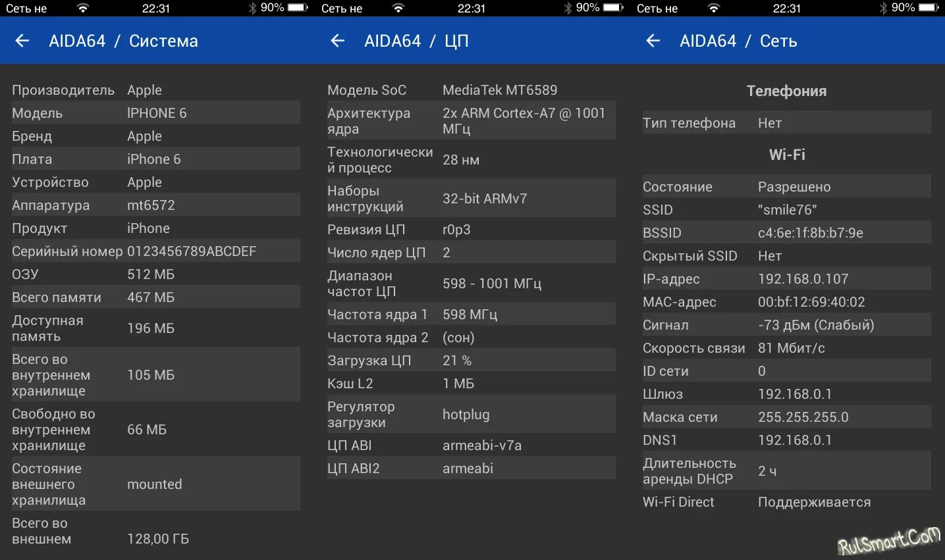Select the Технологический процесс row showing 28 нм

pyautogui.click(x=472, y=159)
